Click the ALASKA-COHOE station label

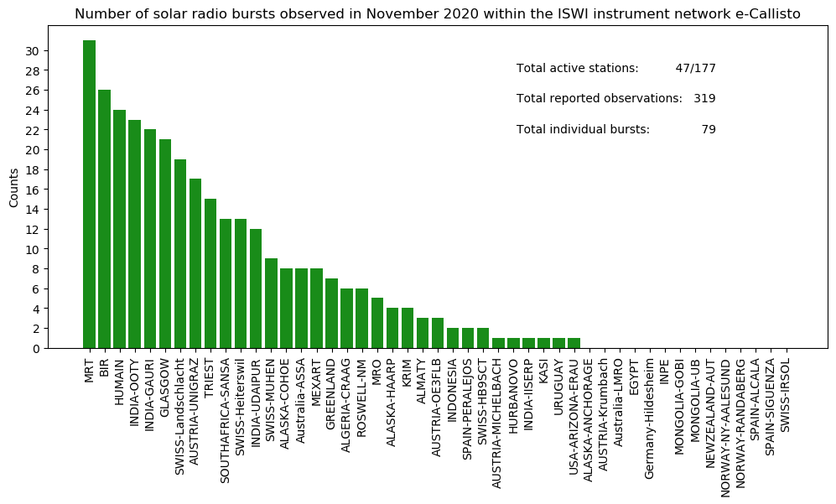[285, 403]
